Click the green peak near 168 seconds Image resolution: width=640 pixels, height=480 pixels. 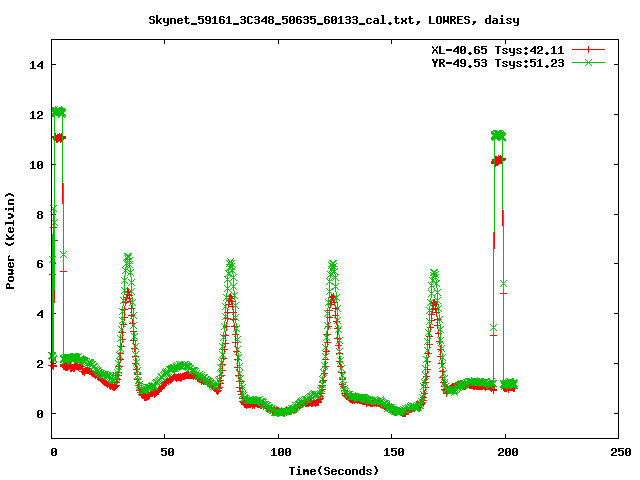(434, 273)
